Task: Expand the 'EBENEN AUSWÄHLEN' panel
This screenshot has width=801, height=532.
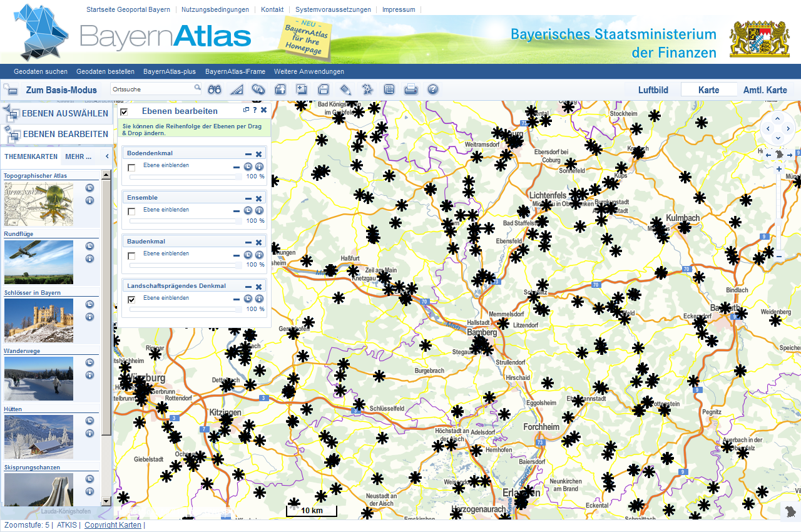Action: pos(56,113)
